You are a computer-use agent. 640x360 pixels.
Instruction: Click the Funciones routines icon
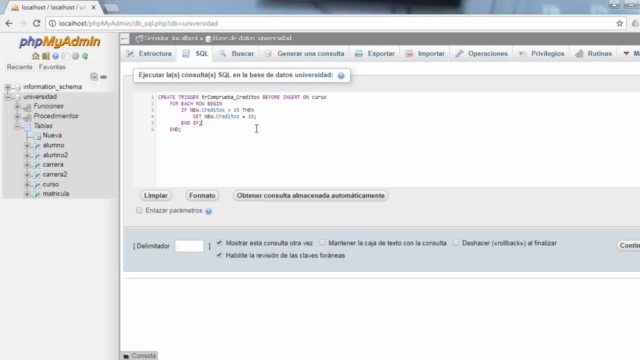click(27, 107)
